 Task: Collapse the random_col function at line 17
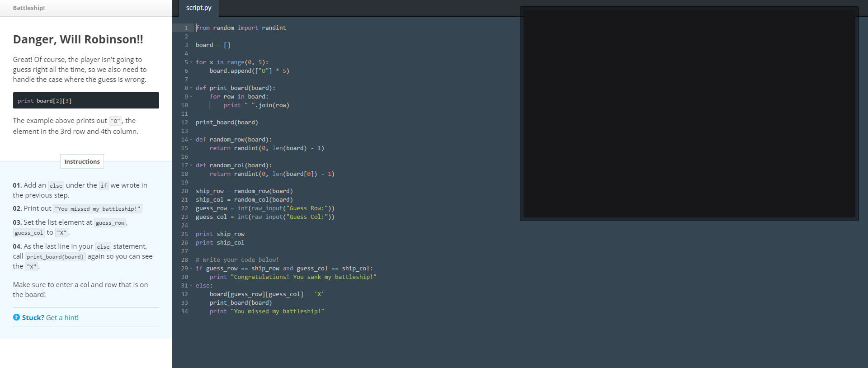pyautogui.click(x=191, y=165)
